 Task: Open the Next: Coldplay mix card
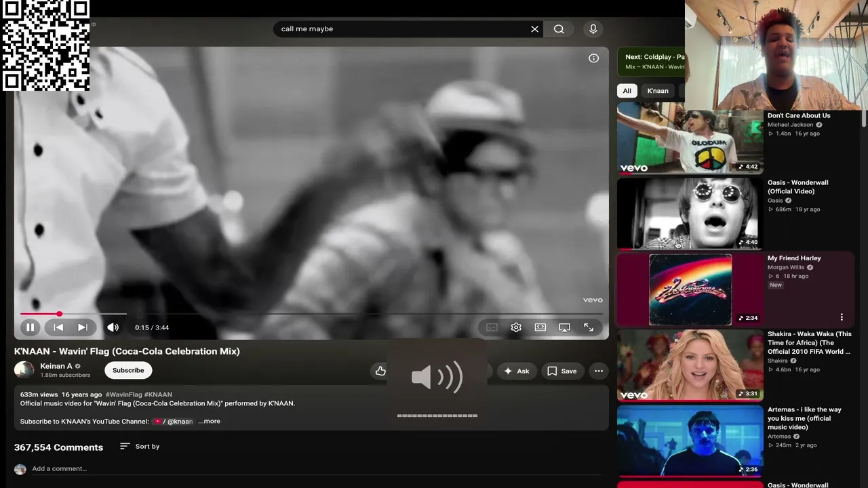pyautogui.click(x=652, y=62)
